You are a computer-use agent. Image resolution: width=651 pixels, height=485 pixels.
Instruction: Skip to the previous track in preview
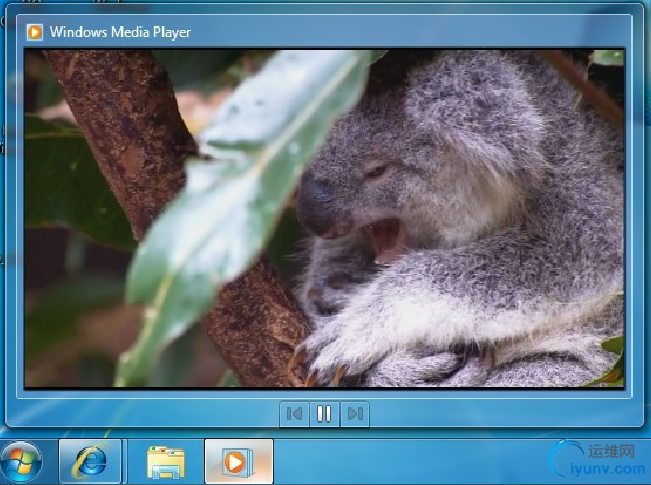coord(294,413)
